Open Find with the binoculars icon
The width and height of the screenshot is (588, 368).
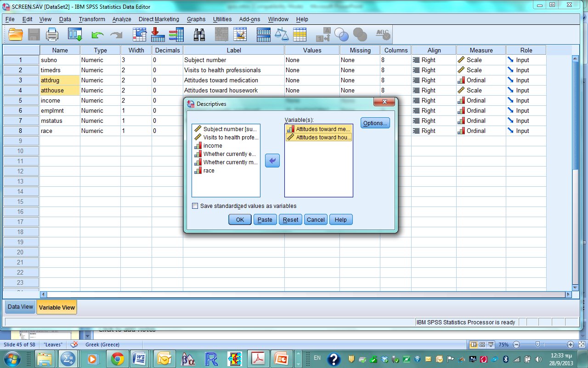tap(199, 34)
